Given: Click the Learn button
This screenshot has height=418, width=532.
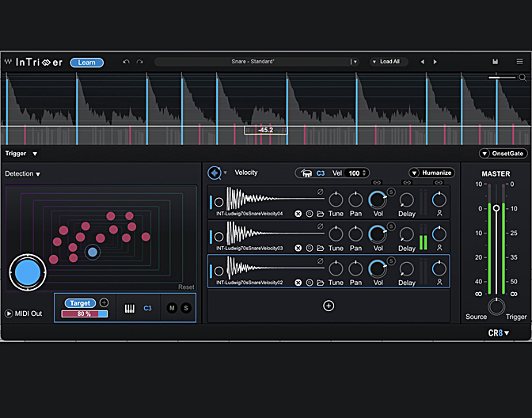Looking at the screenshot, I should [x=86, y=63].
